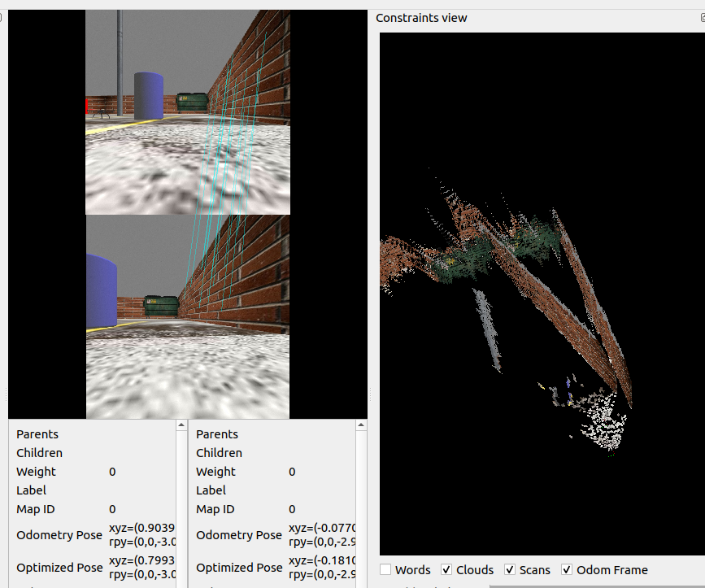Click left panel Optimized Pose value
The image size is (705, 588).
(141, 568)
